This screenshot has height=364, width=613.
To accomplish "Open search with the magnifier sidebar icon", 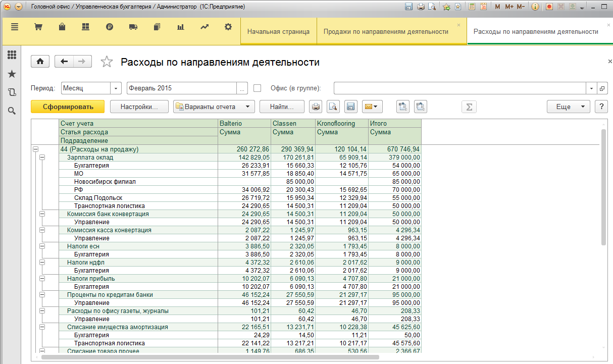I will (12, 111).
